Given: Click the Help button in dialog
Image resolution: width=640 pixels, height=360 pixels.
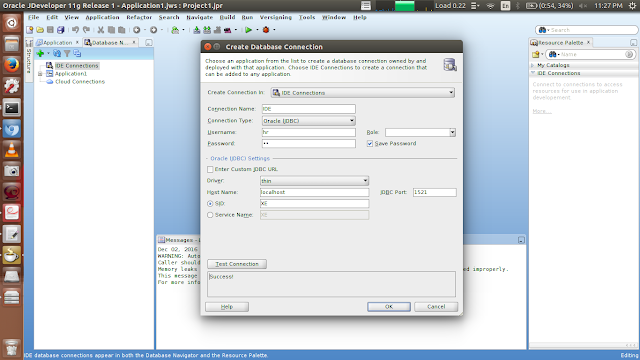Looking at the screenshot, I should [x=227, y=307].
